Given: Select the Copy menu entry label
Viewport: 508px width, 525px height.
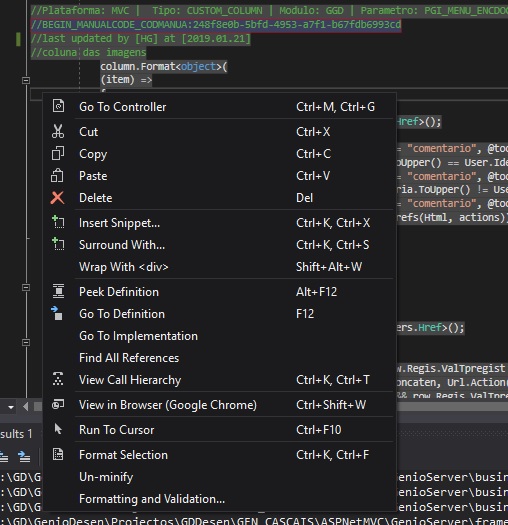Looking at the screenshot, I should tap(93, 154).
